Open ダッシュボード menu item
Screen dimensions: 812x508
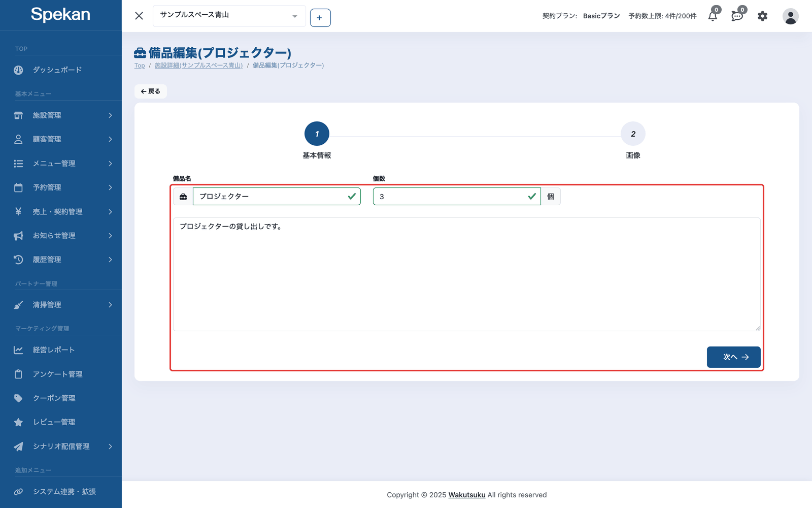click(61, 70)
